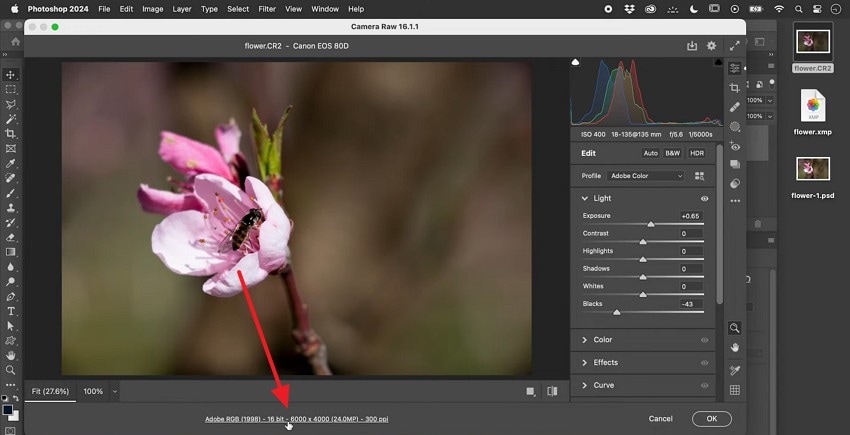The image size is (850, 435).
Task: Open the Image menu
Action: pos(153,9)
